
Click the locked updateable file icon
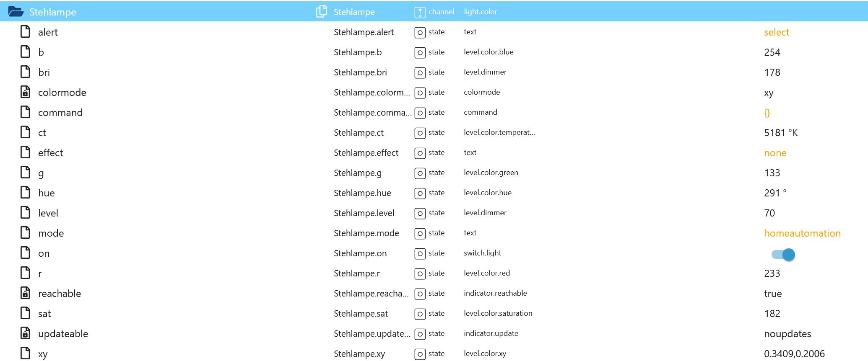(x=25, y=333)
